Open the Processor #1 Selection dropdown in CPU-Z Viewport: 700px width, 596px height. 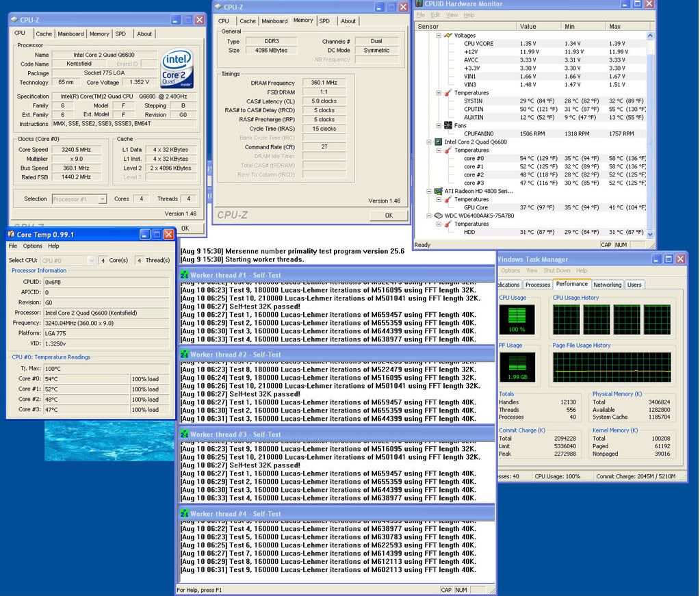102,199
